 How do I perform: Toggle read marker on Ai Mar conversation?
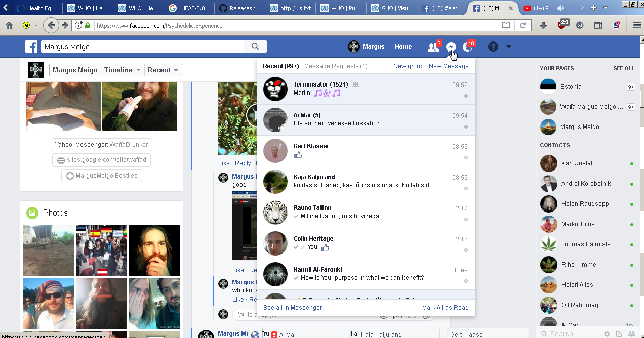tap(466, 126)
